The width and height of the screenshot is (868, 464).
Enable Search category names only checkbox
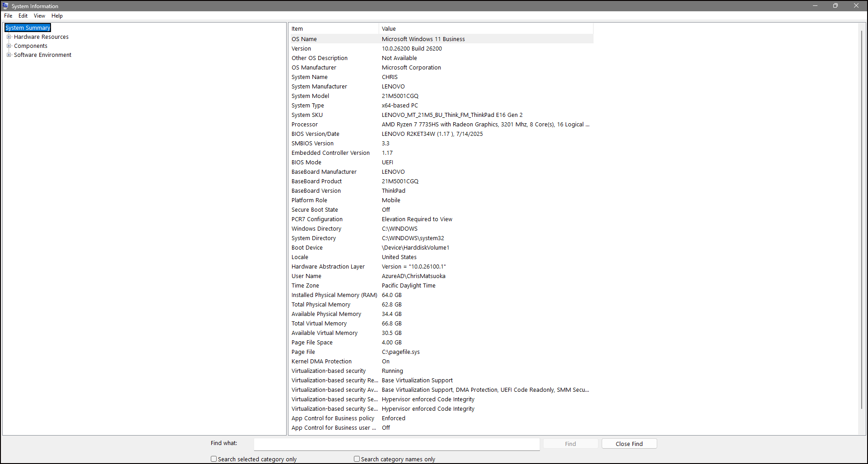pyautogui.click(x=357, y=459)
